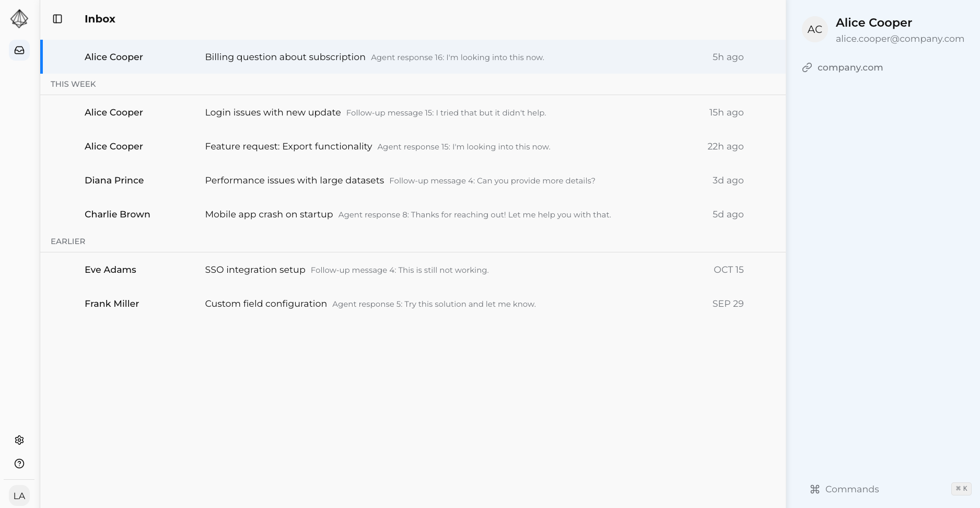
Task: Click the Commands command-key icon
Action: coord(815,489)
